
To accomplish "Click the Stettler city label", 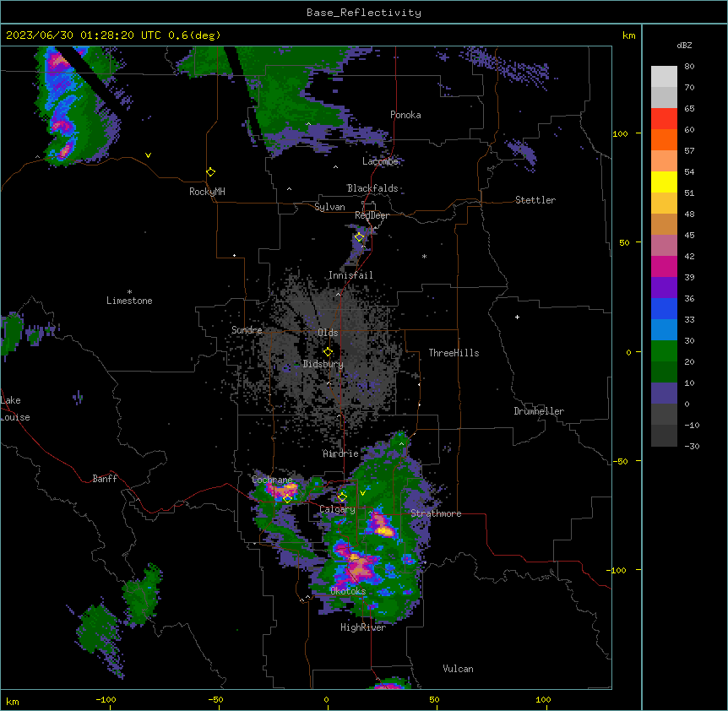I will click(x=535, y=200).
